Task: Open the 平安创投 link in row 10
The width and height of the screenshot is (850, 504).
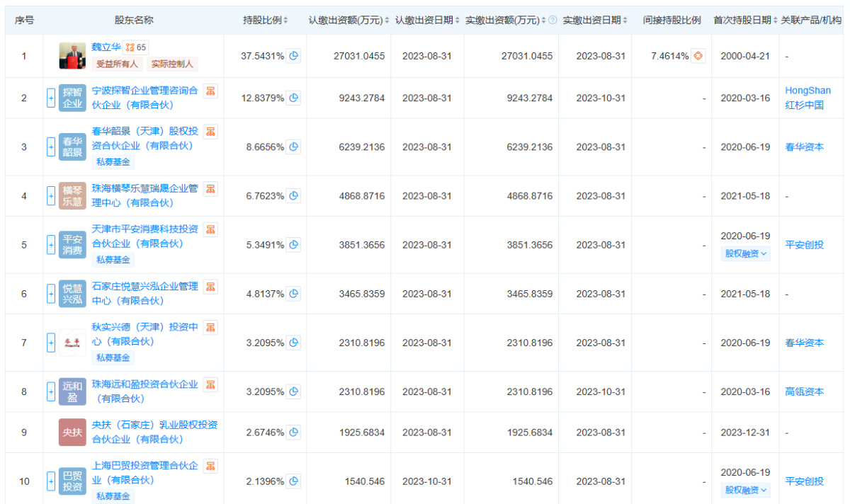Action: tap(804, 481)
